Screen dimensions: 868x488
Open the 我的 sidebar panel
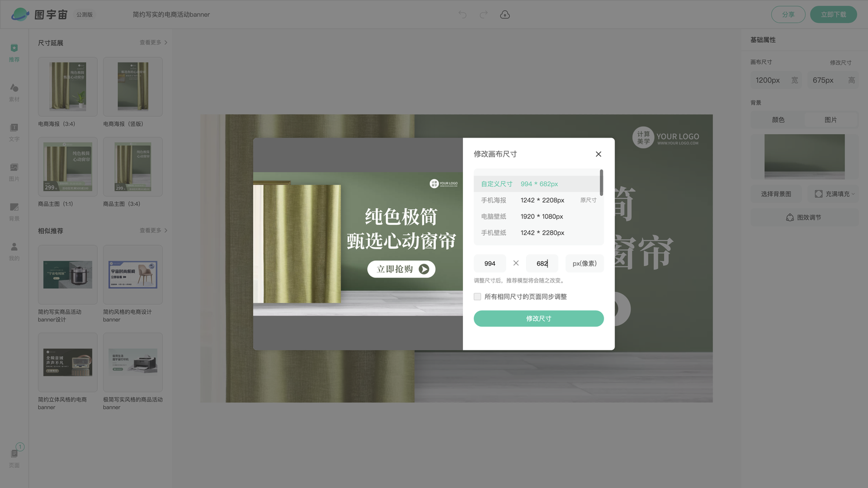(14, 252)
